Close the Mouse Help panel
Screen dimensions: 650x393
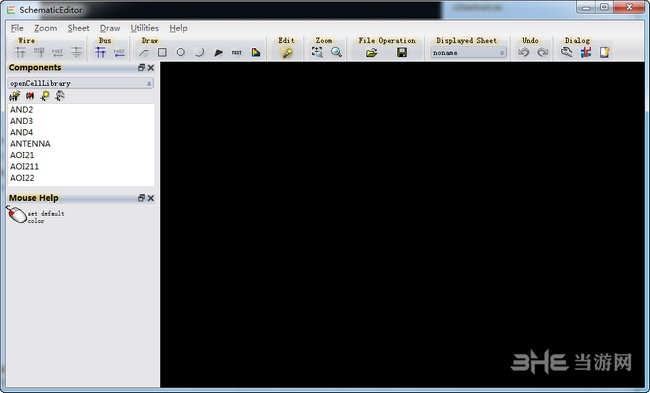click(151, 198)
